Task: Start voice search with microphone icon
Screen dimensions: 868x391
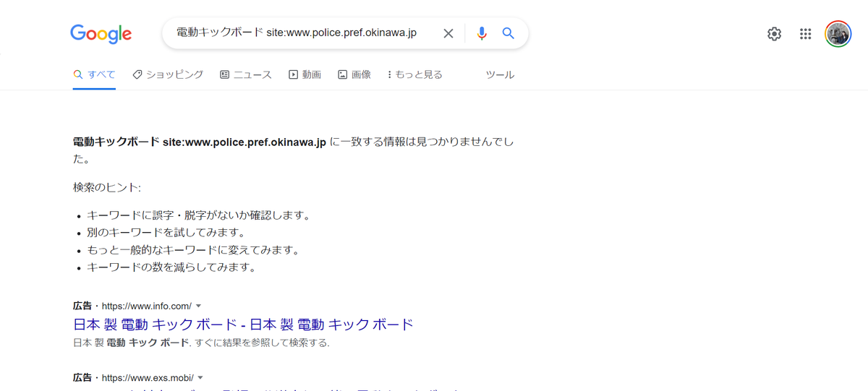Action: click(x=482, y=33)
